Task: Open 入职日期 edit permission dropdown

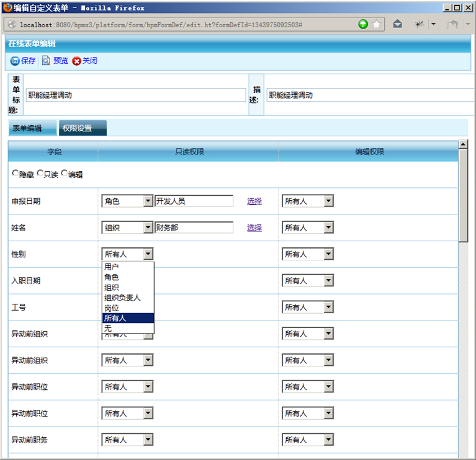Action: [308, 280]
